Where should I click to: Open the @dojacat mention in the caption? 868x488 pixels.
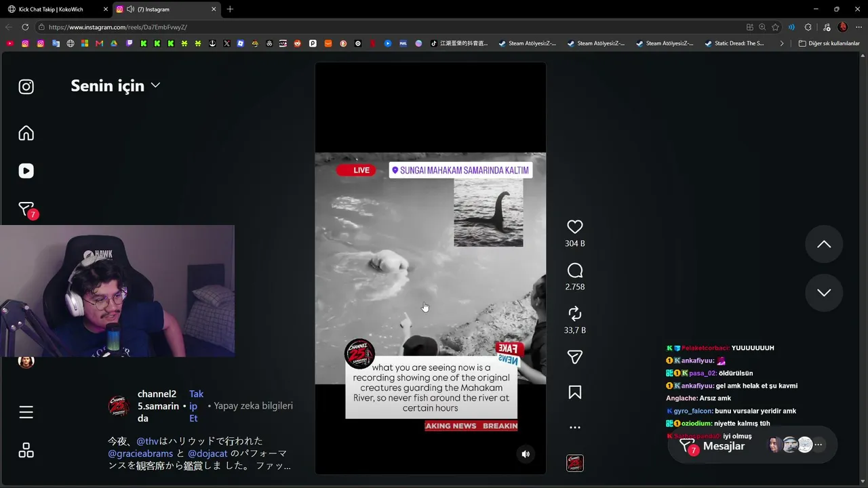pyautogui.click(x=208, y=453)
